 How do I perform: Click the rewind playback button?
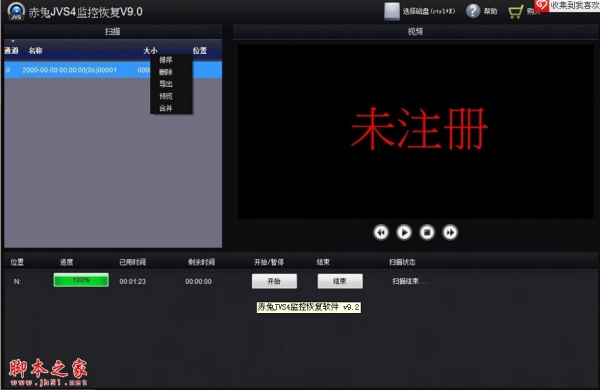381,232
